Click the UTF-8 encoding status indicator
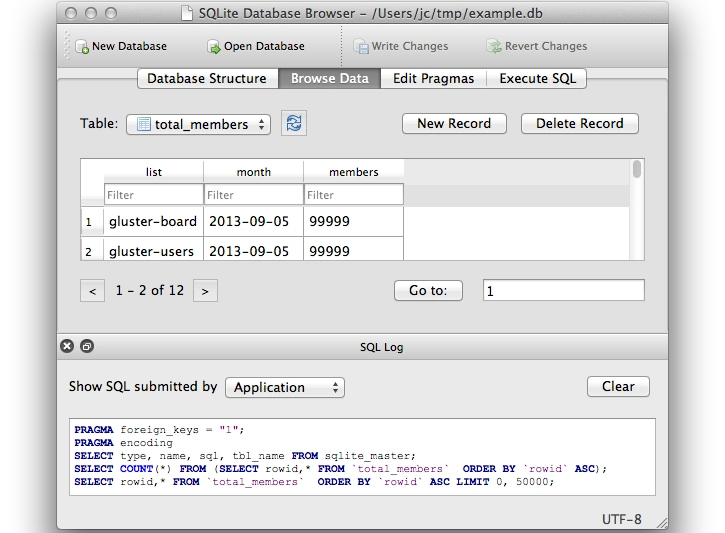 (x=621, y=519)
